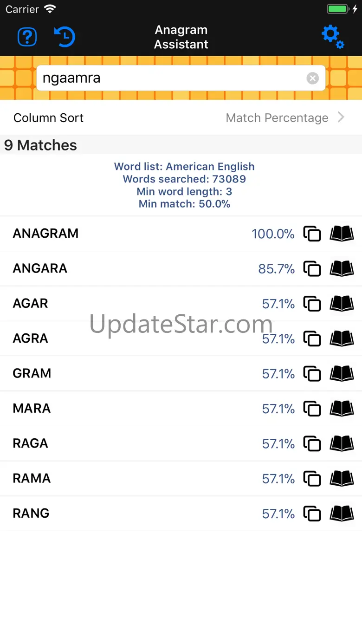Tap the search field containing ngaamra
Image resolution: width=362 pixels, height=644 pixels.
(172, 78)
